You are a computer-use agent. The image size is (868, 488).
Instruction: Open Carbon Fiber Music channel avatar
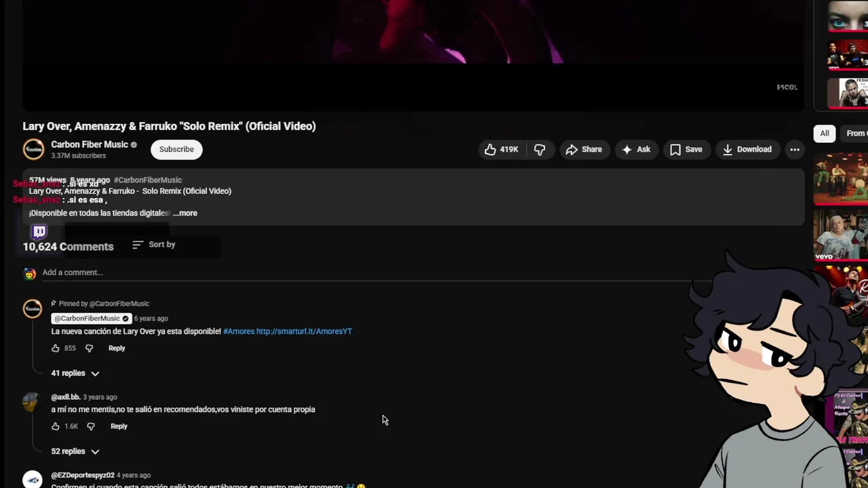pyautogui.click(x=33, y=149)
